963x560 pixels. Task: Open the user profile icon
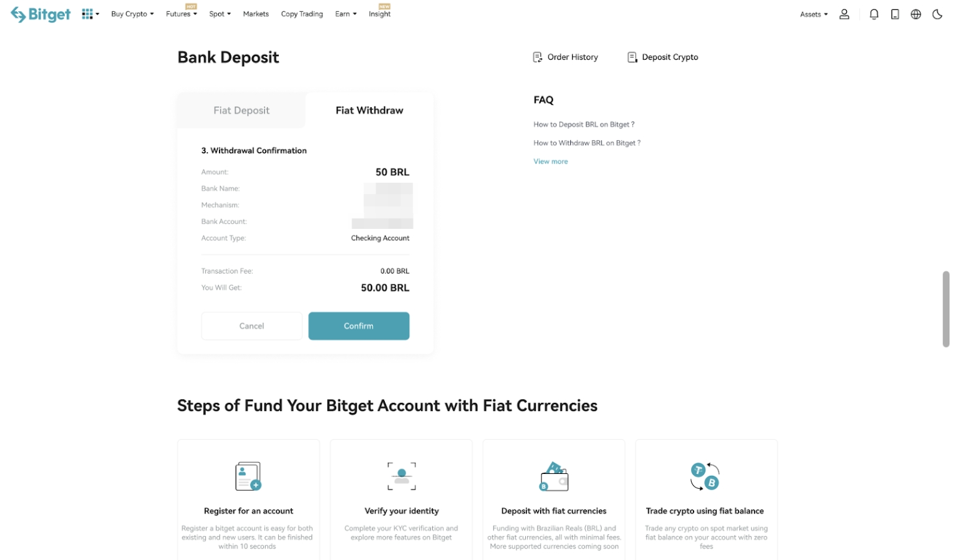pyautogui.click(x=844, y=14)
